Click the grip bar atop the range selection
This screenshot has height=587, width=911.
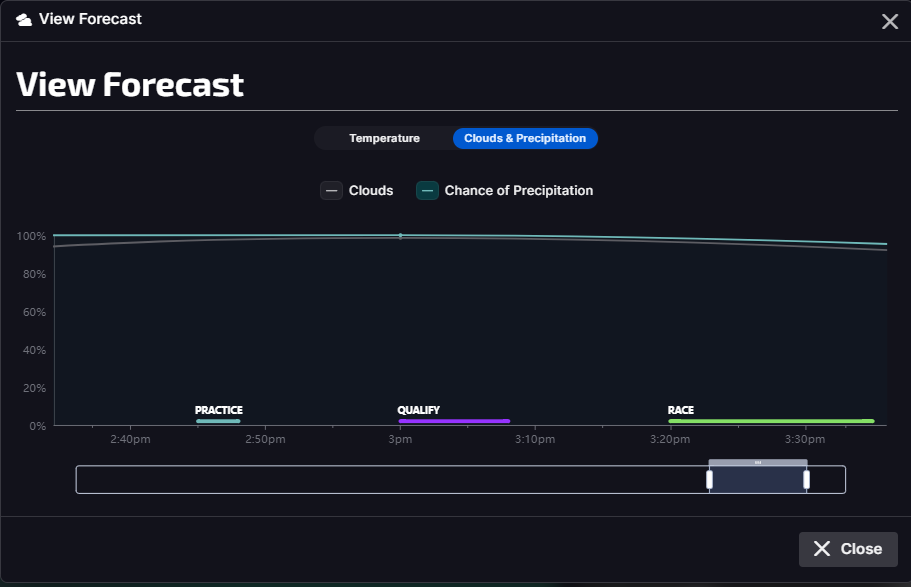[x=758, y=463]
